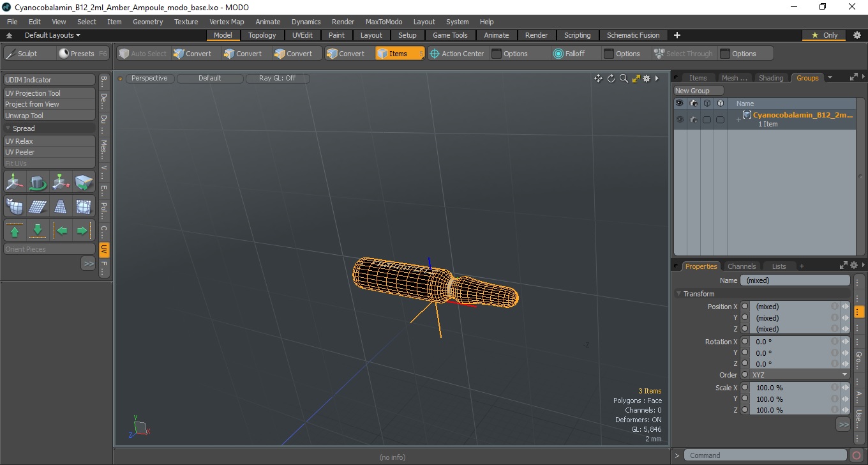Click the New Group button
868x465 pixels.
(x=699, y=91)
